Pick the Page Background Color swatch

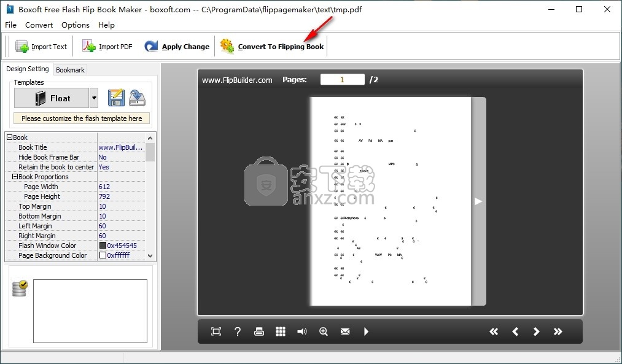[103, 255]
